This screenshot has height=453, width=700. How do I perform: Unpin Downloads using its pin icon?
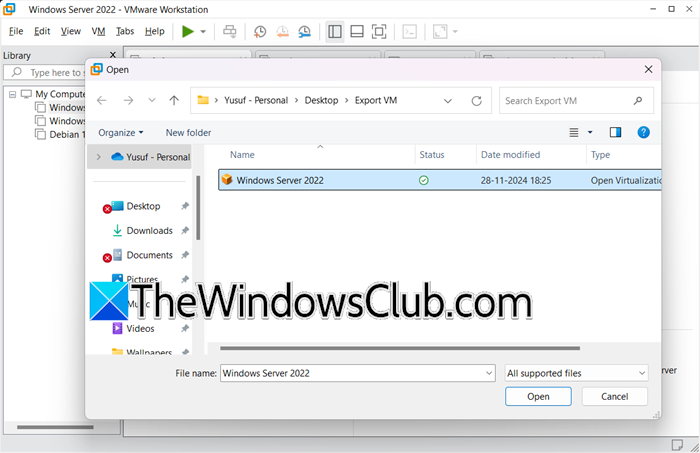185,231
